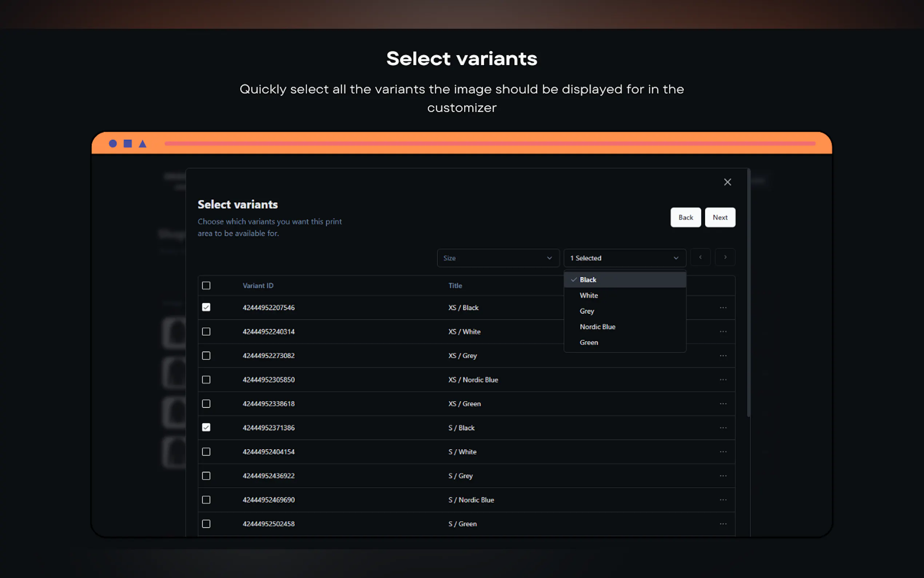Uncheck the XS / Black variant checkbox
Screen dimensions: 924x578
click(x=206, y=307)
